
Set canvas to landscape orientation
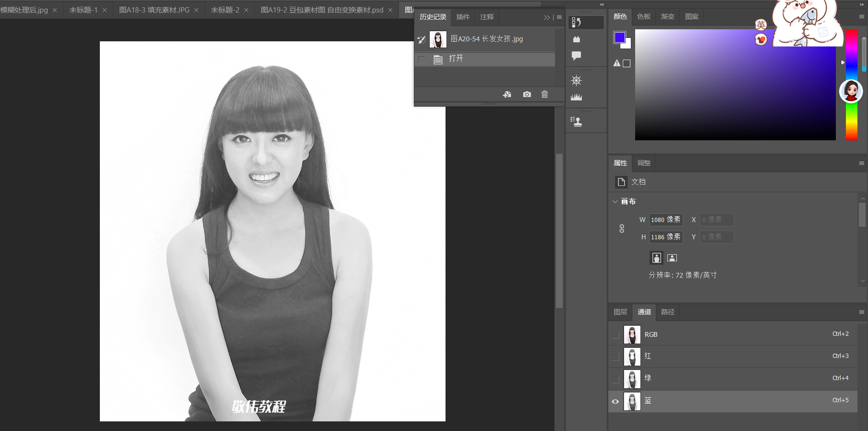point(672,258)
